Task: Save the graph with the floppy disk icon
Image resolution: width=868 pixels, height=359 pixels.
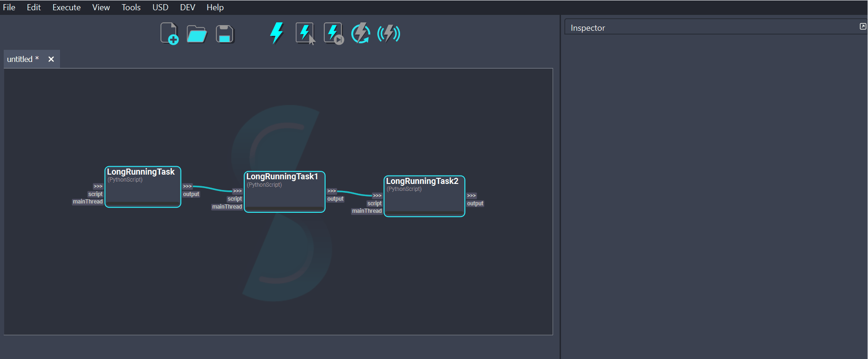Action: 225,34
